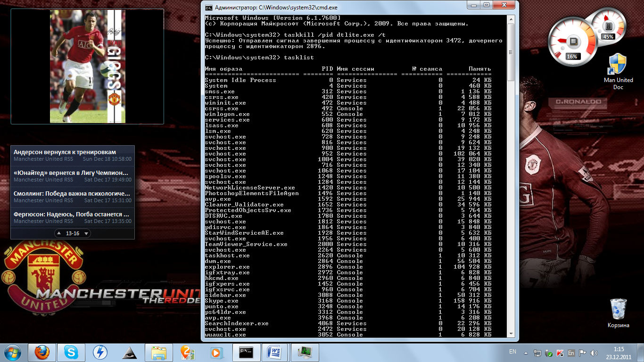
Task: Open the orange map-pin taskbar icon
Action: click(188, 352)
